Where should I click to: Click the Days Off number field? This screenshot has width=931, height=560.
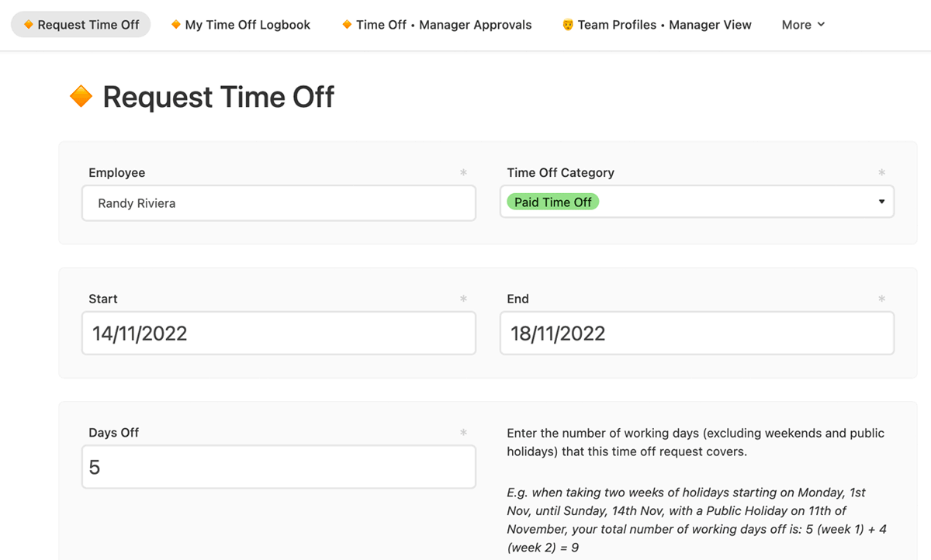(x=279, y=467)
